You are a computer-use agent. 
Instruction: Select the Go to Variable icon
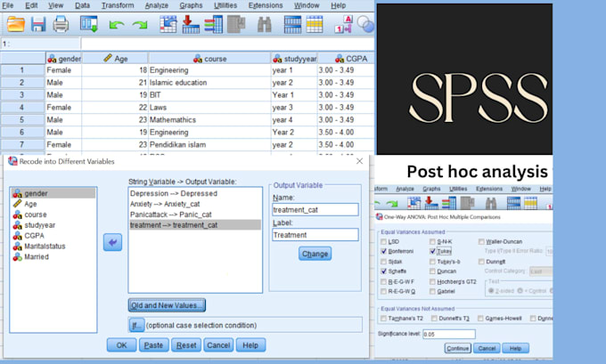tap(191, 24)
